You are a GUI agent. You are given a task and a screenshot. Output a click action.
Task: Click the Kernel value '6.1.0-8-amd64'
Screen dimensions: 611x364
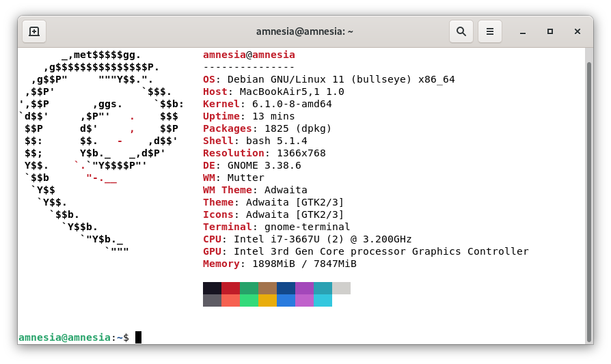(292, 104)
